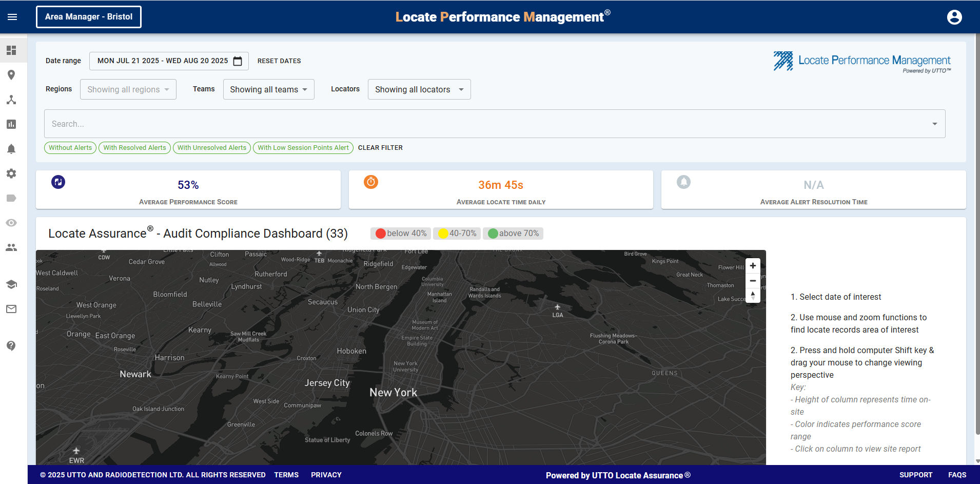
Task: Reset the map compass bearing
Action: (x=753, y=296)
